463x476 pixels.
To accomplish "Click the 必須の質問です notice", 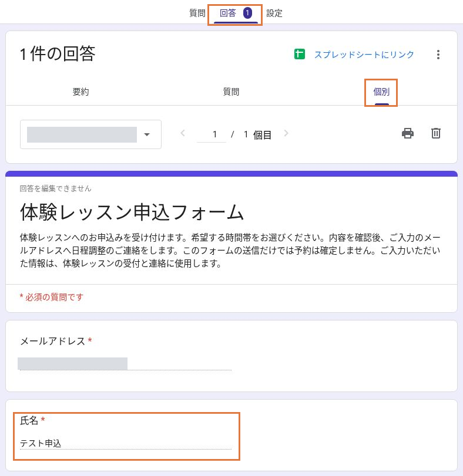I will tap(51, 297).
